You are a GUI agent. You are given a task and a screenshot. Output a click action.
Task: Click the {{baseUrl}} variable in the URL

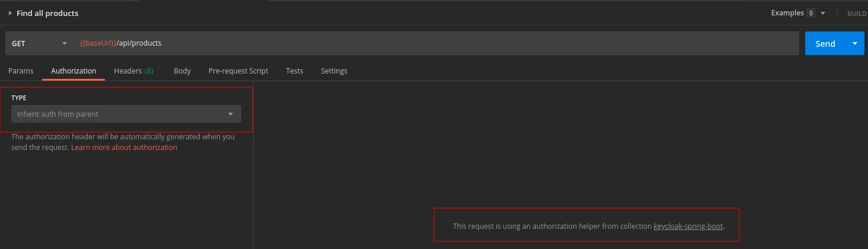[x=98, y=43]
